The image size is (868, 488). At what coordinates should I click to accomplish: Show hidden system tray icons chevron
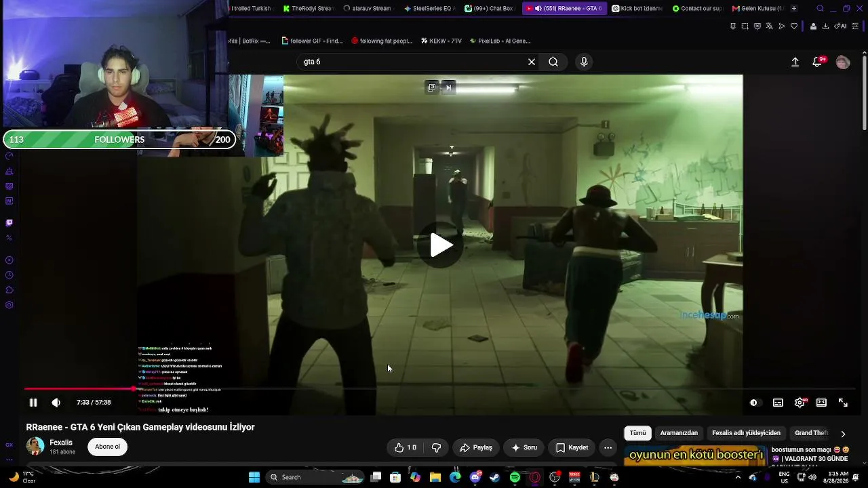point(738,477)
